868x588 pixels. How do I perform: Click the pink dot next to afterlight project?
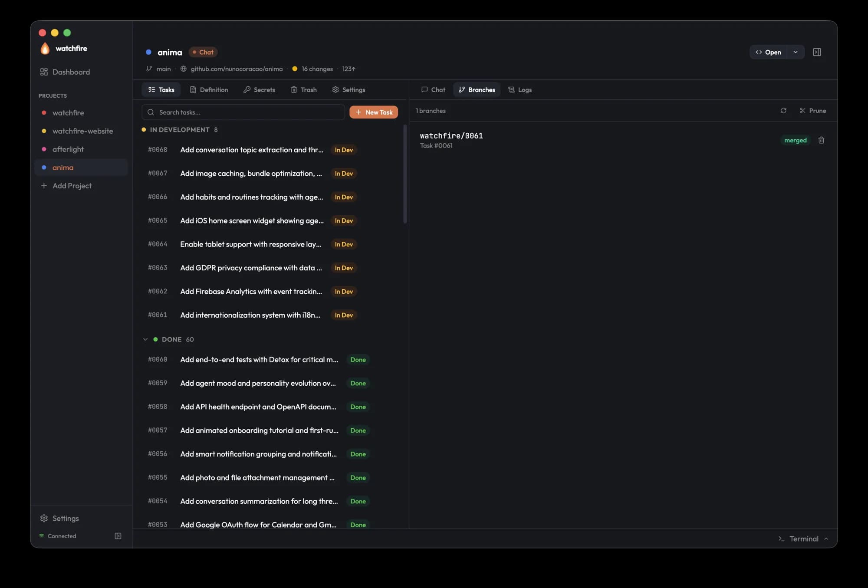[x=44, y=149]
